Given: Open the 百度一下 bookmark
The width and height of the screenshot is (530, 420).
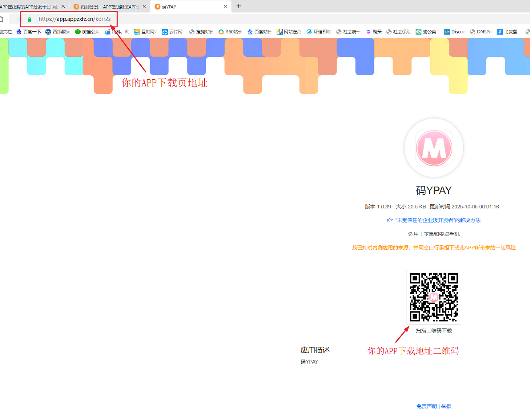Looking at the screenshot, I should [x=29, y=32].
